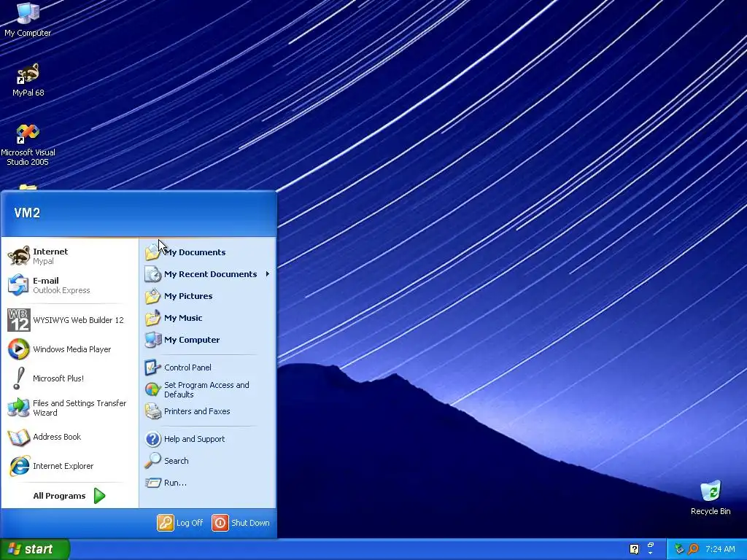Click the 7:24 AM taskbar clock
747x560 pixels.
click(720, 549)
